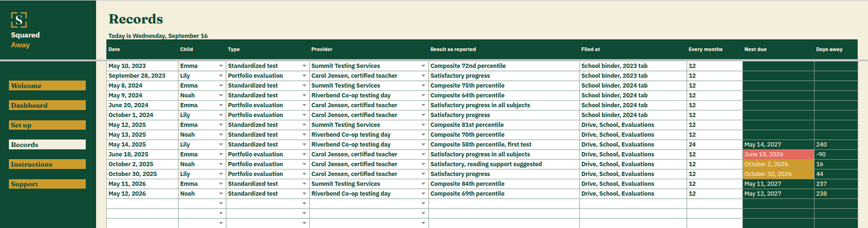This screenshot has height=228, width=868.
Task: Click the -90 days away cell
Action: (835, 154)
